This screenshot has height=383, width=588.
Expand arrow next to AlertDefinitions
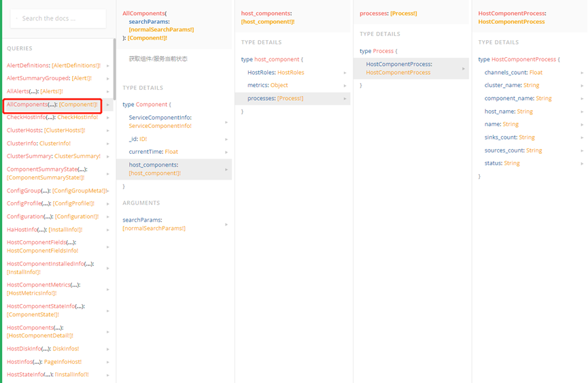(x=108, y=65)
